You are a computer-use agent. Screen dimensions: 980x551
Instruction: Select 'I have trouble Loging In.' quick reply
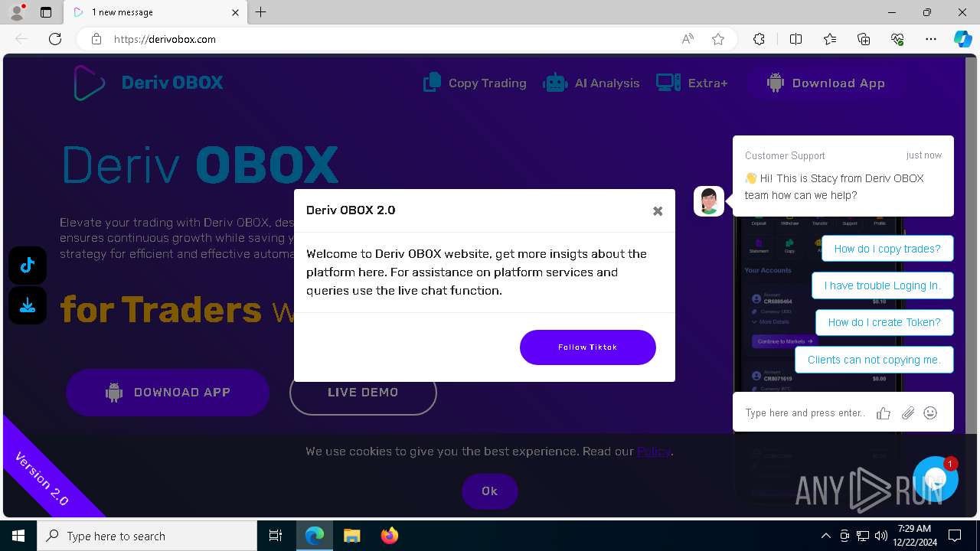[882, 285]
